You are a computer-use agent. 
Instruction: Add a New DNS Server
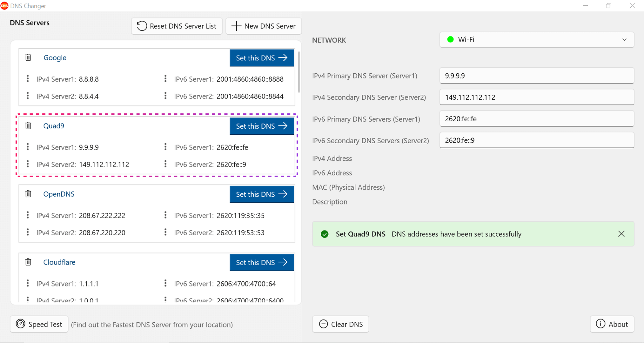[263, 26]
